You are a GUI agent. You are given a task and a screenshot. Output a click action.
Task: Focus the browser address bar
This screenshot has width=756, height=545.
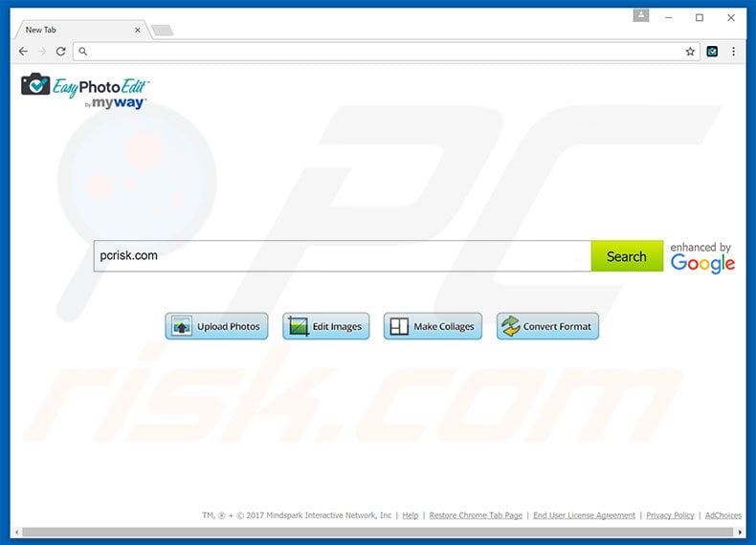click(x=386, y=52)
